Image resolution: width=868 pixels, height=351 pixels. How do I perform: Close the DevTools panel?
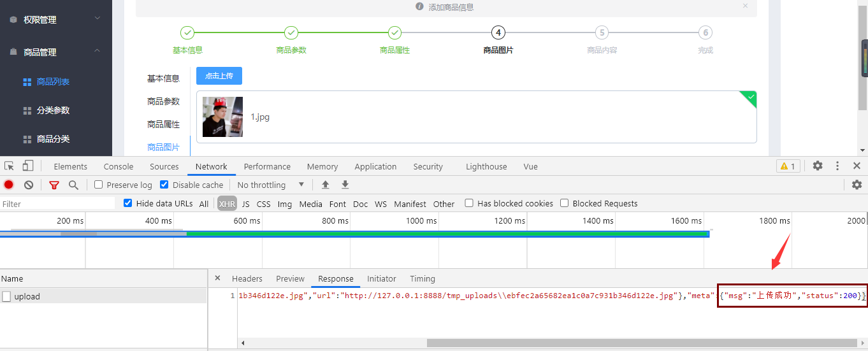click(857, 166)
